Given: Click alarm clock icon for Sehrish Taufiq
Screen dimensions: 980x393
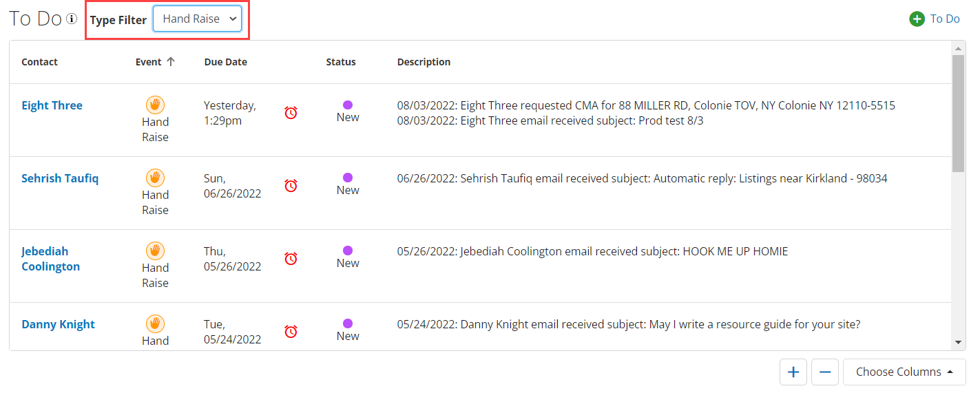Looking at the screenshot, I should point(291,186).
